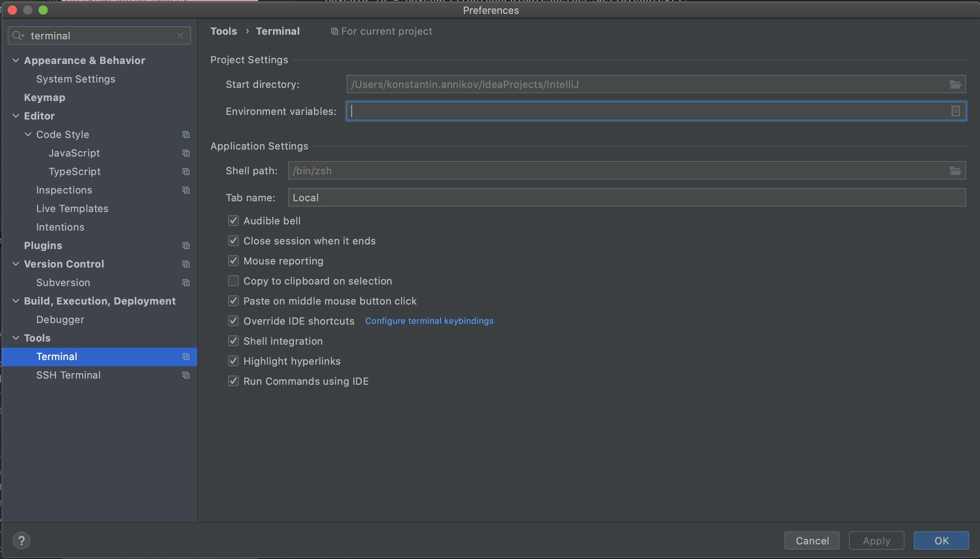This screenshot has width=980, height=559.
Task: Open help with the question mark button
Action: point(22,540)
